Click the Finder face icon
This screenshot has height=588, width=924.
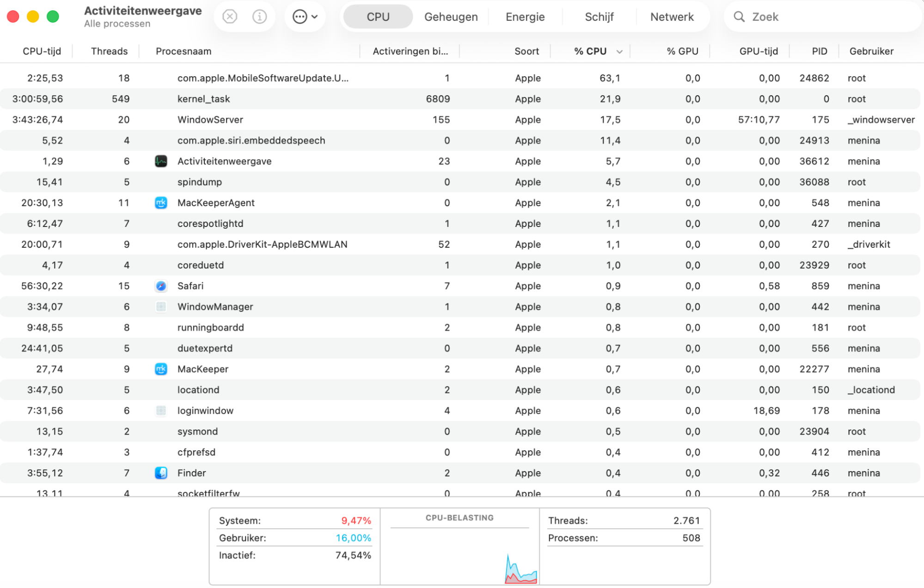coord(161,473)
